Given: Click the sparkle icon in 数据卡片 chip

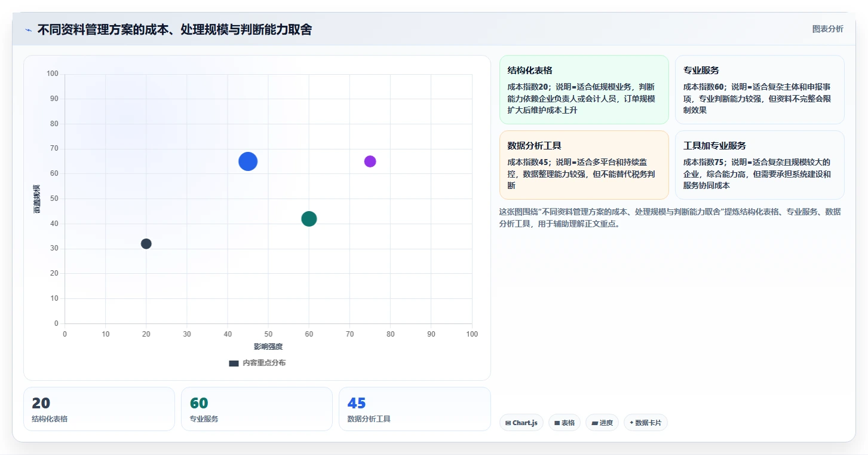Looking at the screenshot, I should (631, 423).
